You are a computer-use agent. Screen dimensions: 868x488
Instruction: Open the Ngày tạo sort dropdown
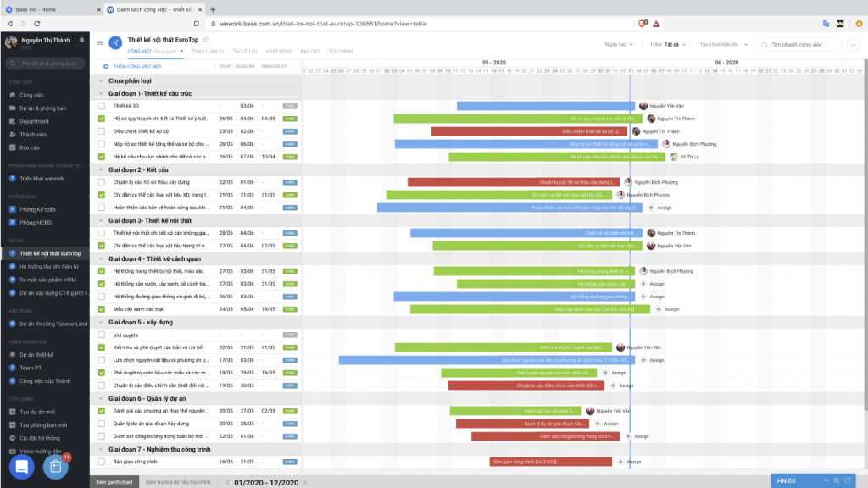pos(618,44)
